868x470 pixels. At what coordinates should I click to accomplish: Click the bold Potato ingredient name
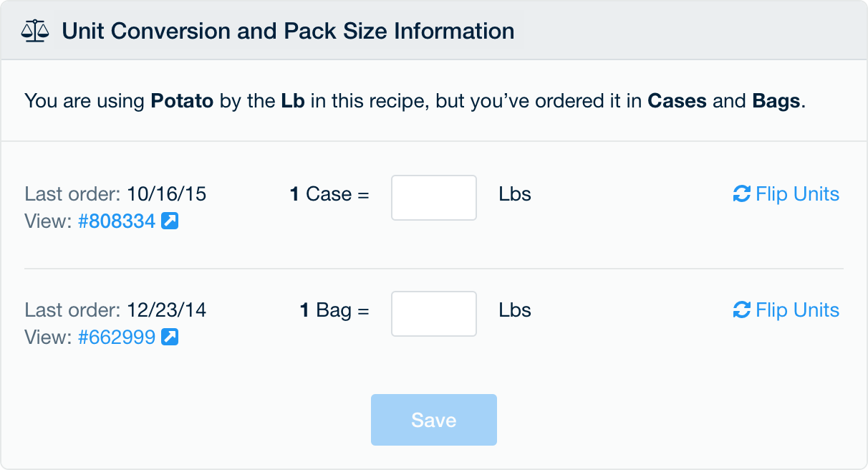182,101
